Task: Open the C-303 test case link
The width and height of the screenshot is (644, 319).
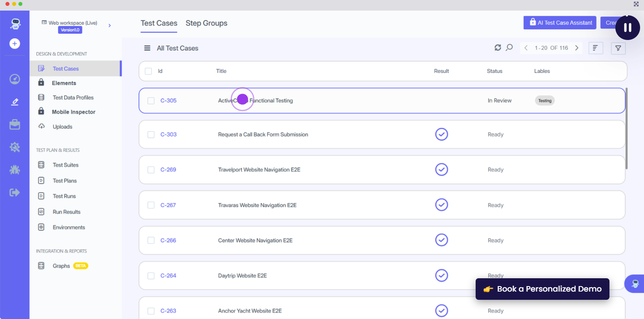Action: [x=168, y=134]
